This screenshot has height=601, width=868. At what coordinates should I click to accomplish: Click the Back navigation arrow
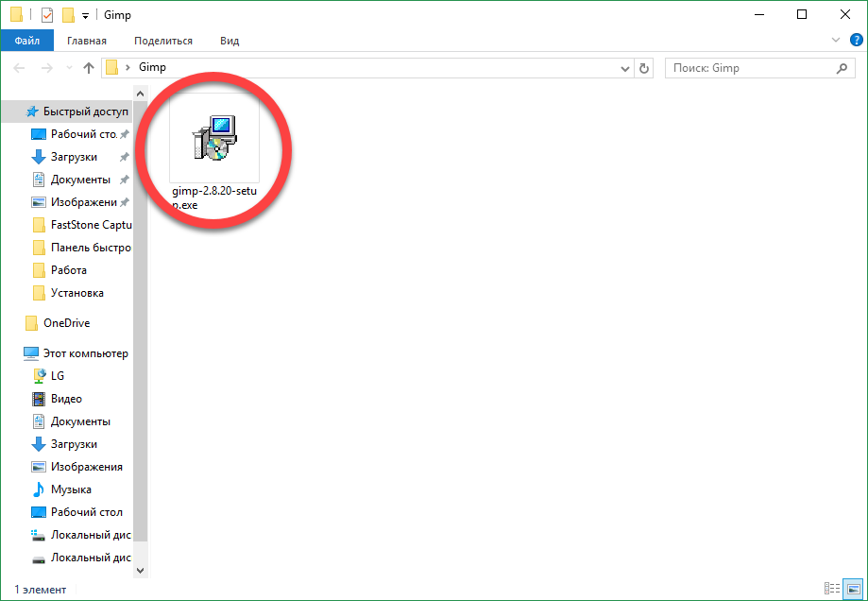coord(20,68)
